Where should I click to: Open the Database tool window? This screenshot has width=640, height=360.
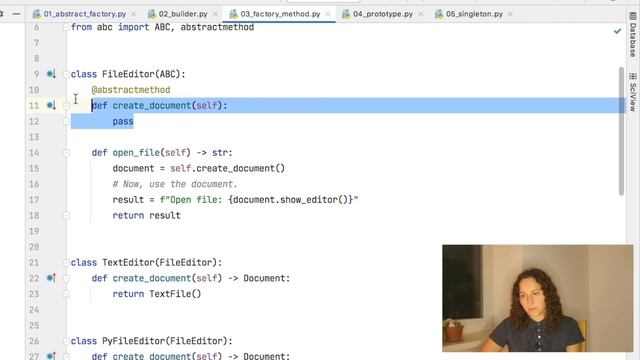(633, 35)
